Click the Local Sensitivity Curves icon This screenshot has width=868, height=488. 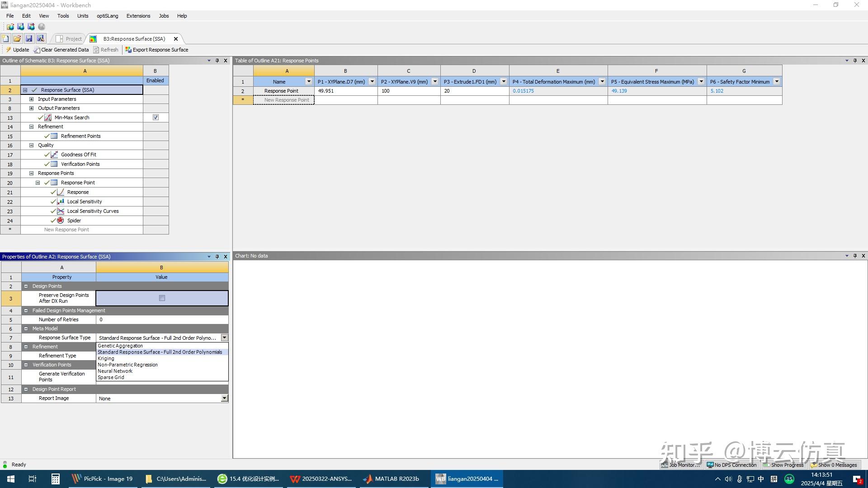click(60, 211)
